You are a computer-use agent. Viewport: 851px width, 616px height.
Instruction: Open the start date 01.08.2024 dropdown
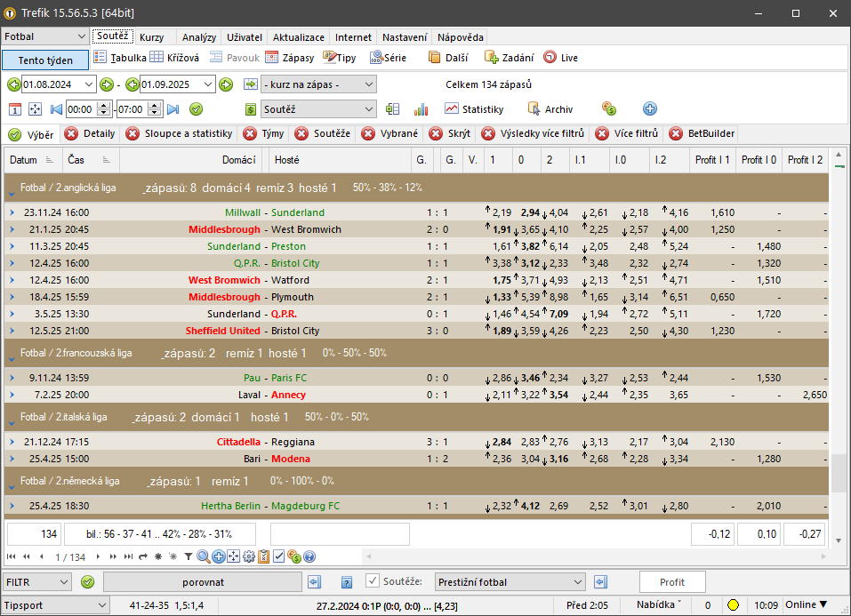click(x=89, y=84)
